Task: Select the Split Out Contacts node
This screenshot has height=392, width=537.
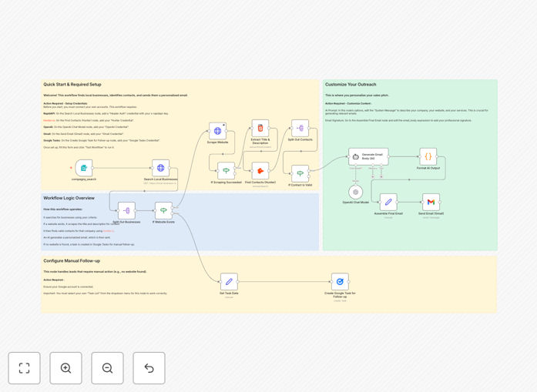Action: point(300,129)
